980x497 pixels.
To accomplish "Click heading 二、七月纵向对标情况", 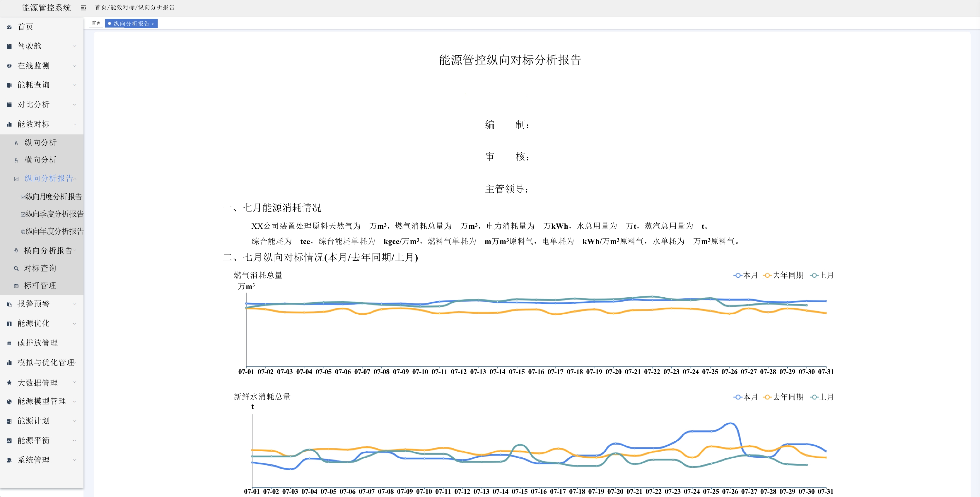I will pyautogui.click(x=320, y=258).
